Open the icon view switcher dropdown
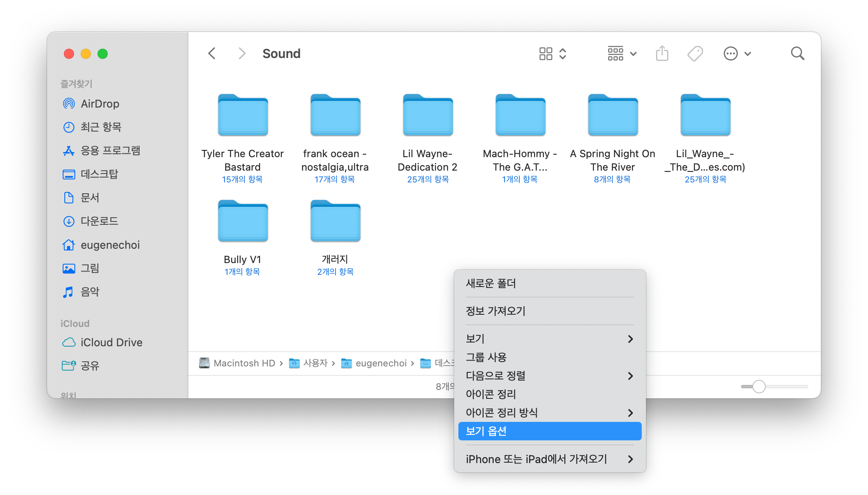 tap(553, 54)
